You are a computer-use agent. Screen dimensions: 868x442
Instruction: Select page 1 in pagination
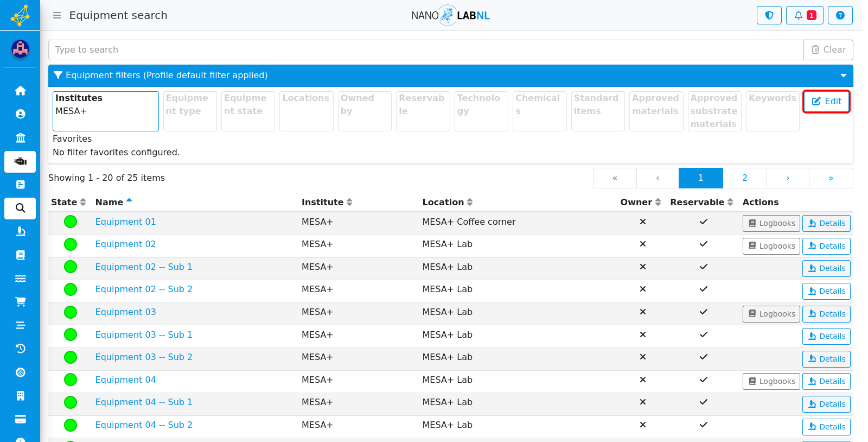pyautogui.click(x=701, y=178)
